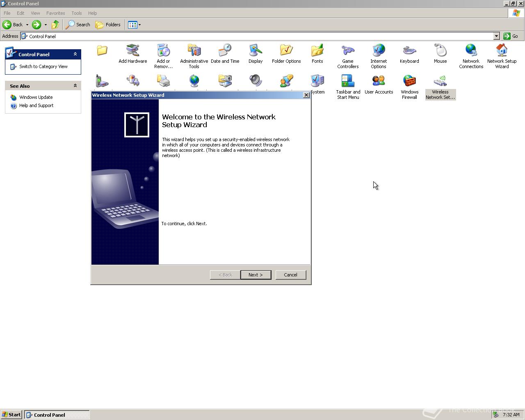Open the Mouse settings icon

(440, 54)
